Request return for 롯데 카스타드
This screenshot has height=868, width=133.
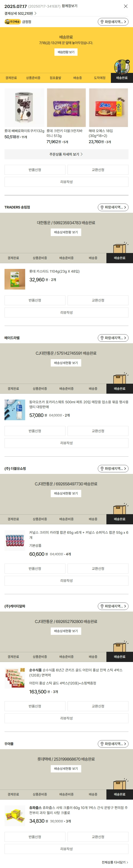tap(35, 300)
